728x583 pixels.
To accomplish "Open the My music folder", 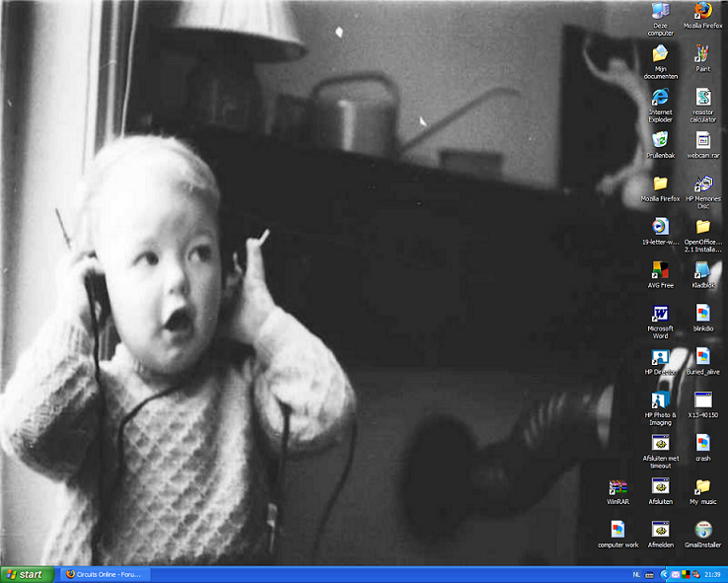I will pyautogui.click(x=702, y=487).
